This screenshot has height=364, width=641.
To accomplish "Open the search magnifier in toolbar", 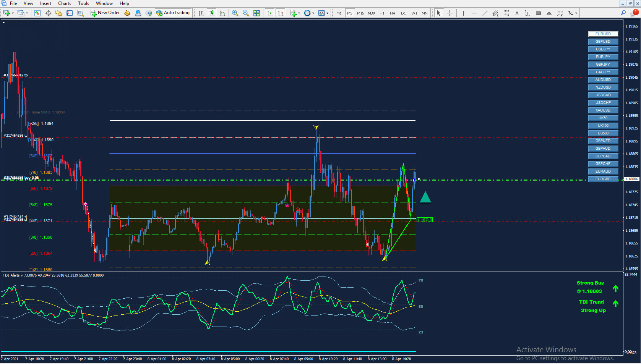I will coord(623,13).
